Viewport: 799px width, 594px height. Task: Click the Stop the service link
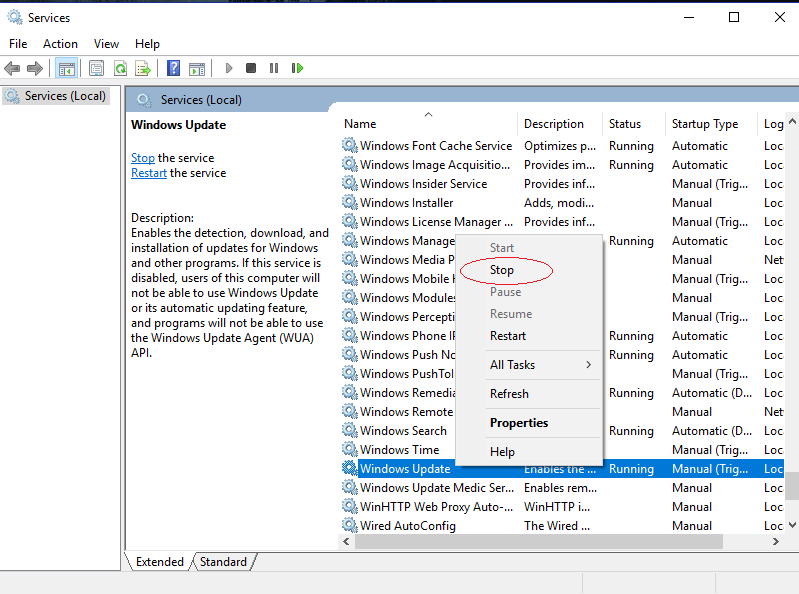tap(143, 158)
